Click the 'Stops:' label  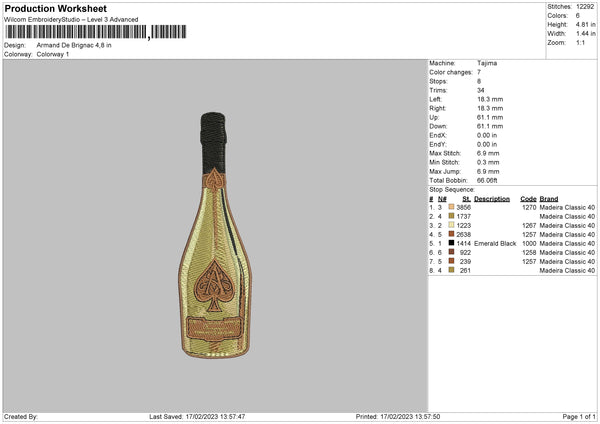click(x=438, y=81)
